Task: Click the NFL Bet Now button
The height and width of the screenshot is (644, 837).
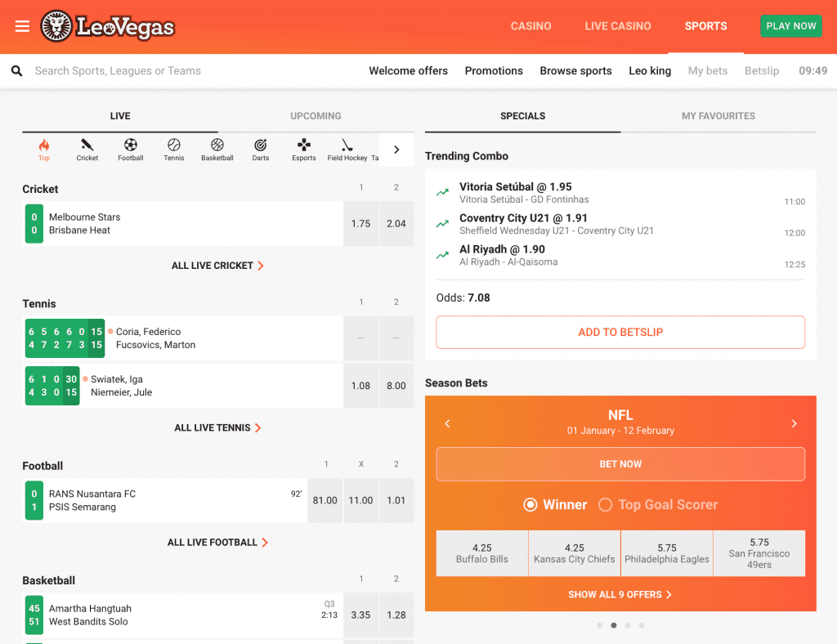Action: [x=620, y=464]
